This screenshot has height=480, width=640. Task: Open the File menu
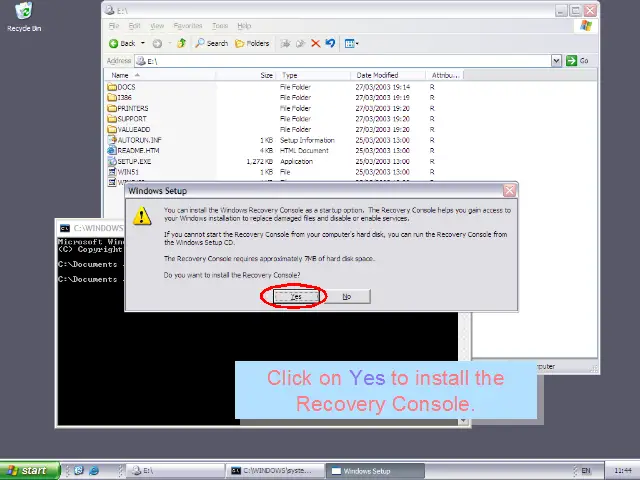click(114, 26)
